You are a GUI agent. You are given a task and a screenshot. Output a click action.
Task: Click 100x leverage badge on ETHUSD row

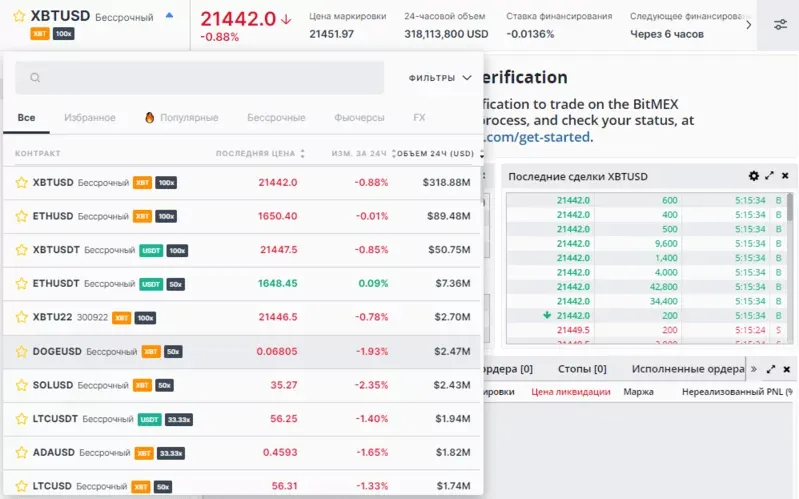coord(166,216)
